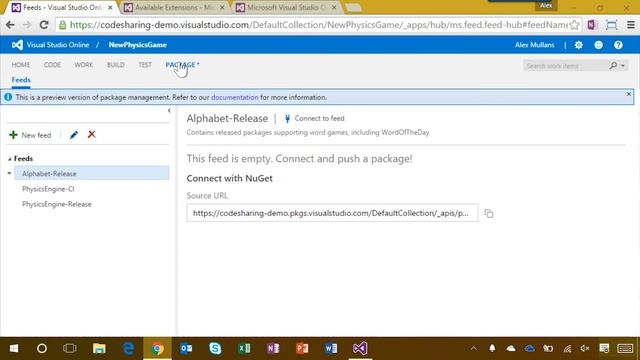Image resolution: width=640 pixels, height=360 pixels.
Task: Edit feed with the pencil icon
Action: pos(73,135)
